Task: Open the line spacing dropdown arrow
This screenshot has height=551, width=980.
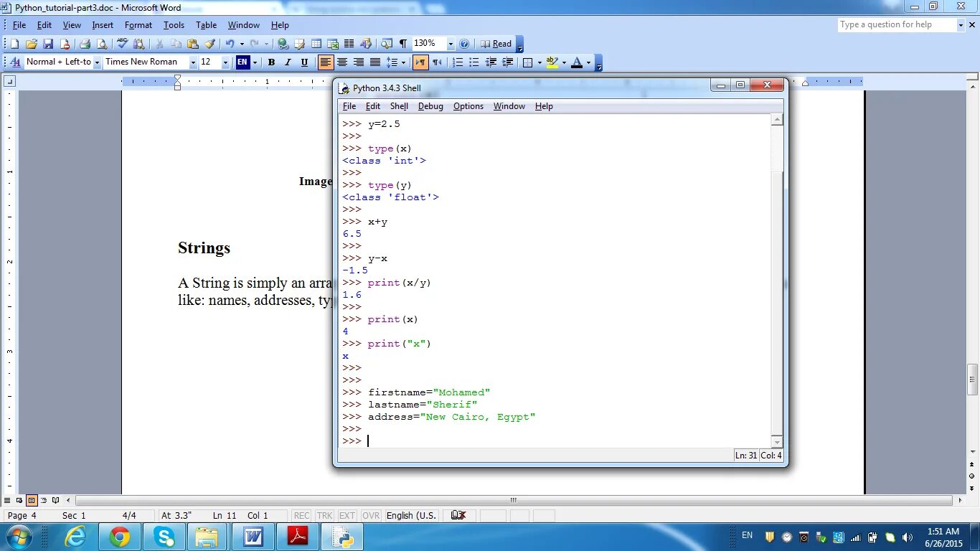Action: pyautogui.click(x=404, y=62)
